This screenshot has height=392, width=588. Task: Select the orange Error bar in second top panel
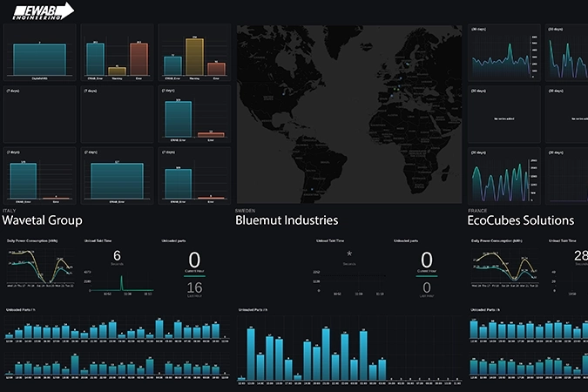point(139,58)
